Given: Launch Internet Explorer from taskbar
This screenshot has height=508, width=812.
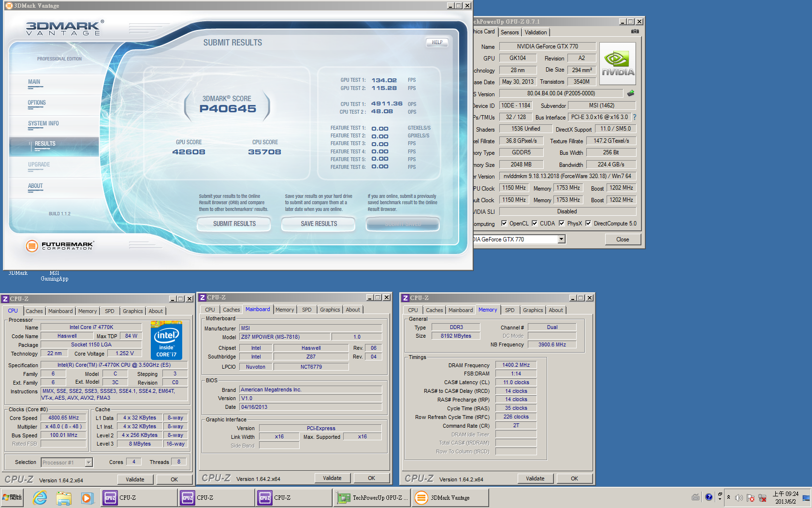Looking at the screenshot, I should (x=40, y=497).
